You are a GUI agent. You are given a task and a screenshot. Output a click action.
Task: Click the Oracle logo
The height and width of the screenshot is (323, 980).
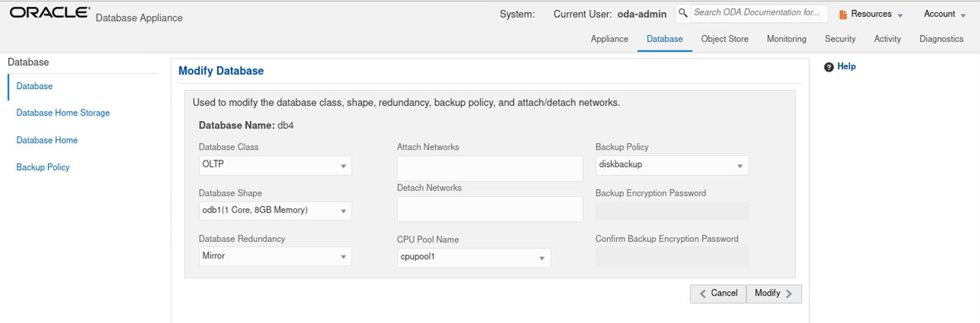(x=50, y=13)
